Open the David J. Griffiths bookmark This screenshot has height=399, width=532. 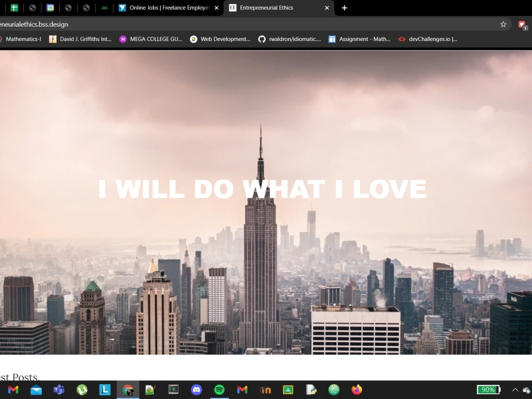pos(80,39)
